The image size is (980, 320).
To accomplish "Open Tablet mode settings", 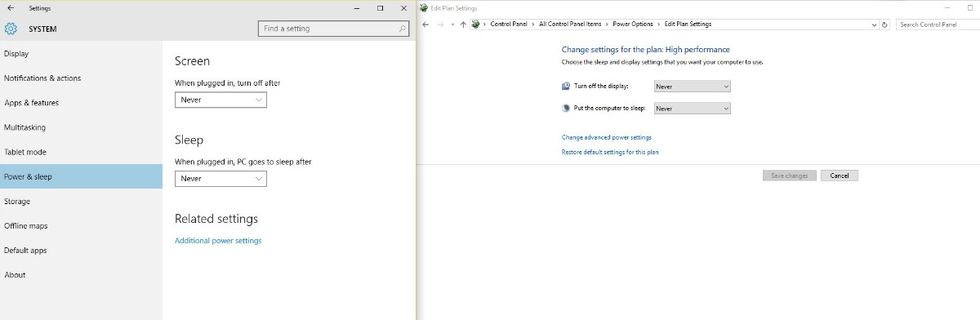I will point(81,152).
